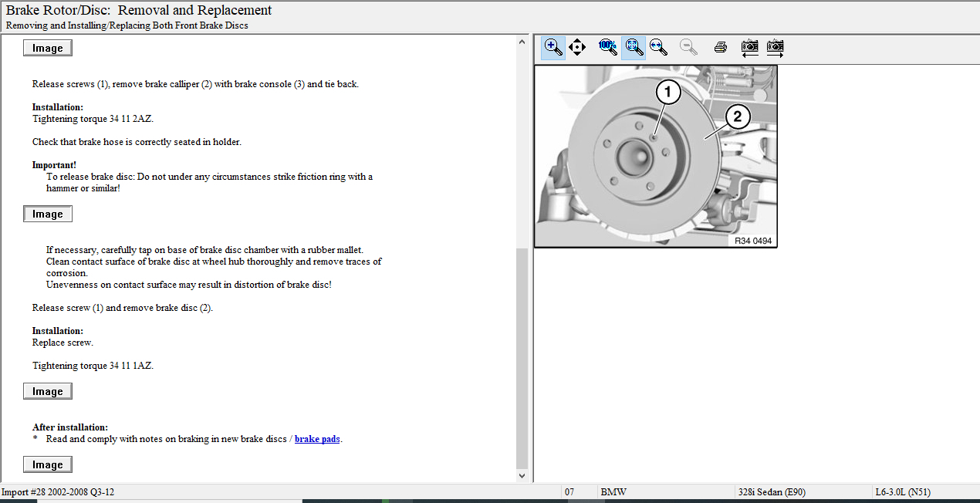Click 'Tightening torque 34 11 1AZ.' text
The width and height of the screenshot is (980, 503).
click(x=93, y=366)
